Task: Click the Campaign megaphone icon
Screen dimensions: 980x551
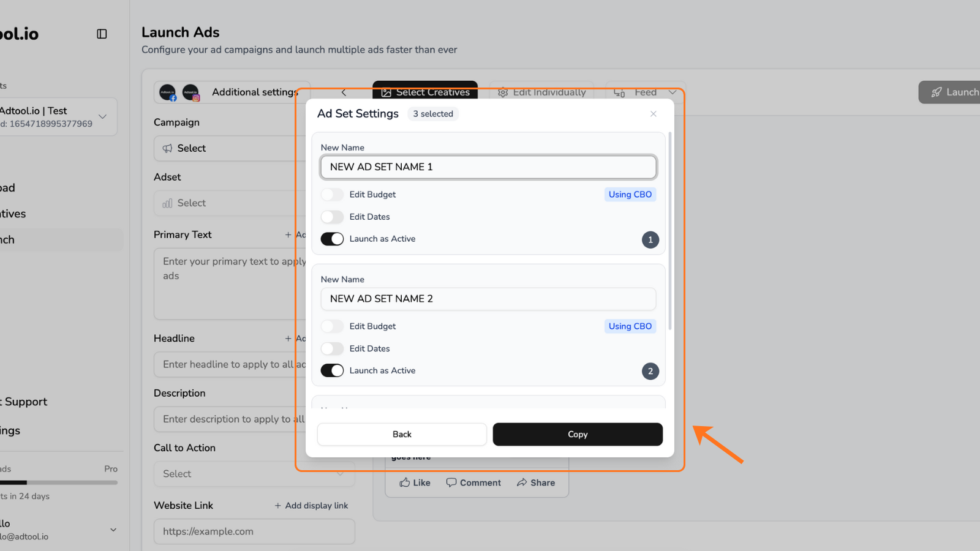Action: [166, 148]
